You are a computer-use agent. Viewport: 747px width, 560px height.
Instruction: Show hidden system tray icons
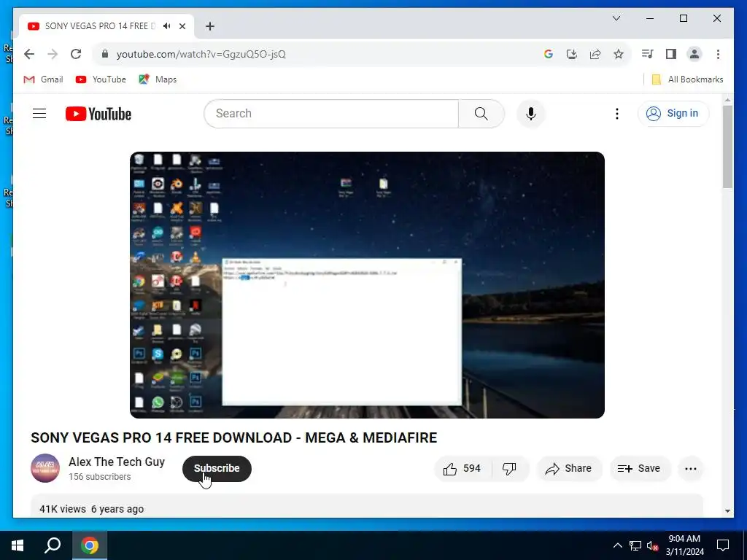coord(617,545)
